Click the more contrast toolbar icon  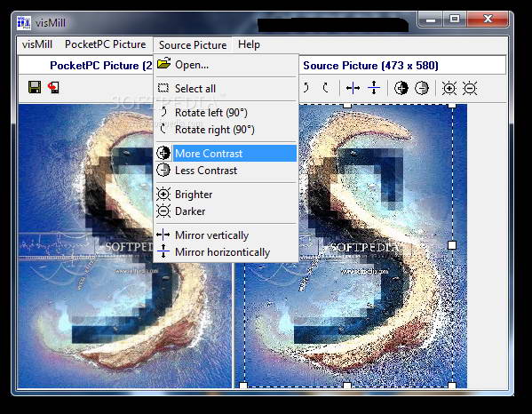401,88
